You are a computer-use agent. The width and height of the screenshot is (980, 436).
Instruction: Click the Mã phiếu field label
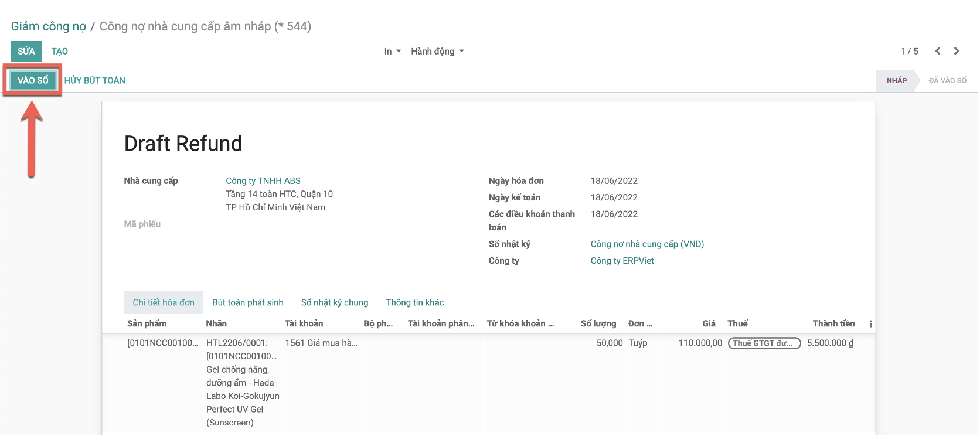click(142, 224)
